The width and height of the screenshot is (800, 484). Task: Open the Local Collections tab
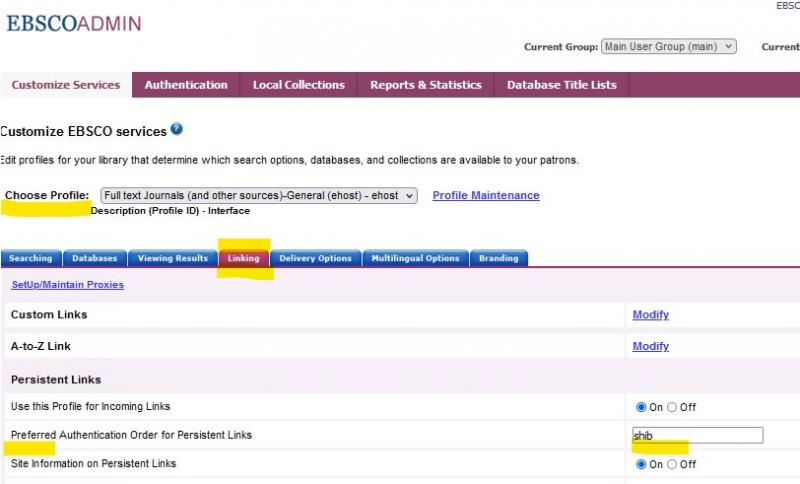tap(299, 85)
